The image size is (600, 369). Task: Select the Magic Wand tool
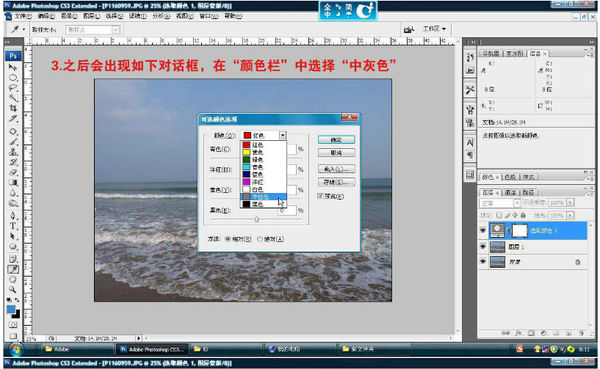pos(13,98)
